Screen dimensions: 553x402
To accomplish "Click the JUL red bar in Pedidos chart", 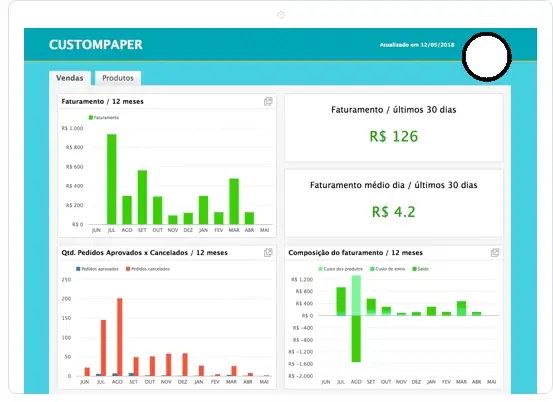I will pos(103,348).
